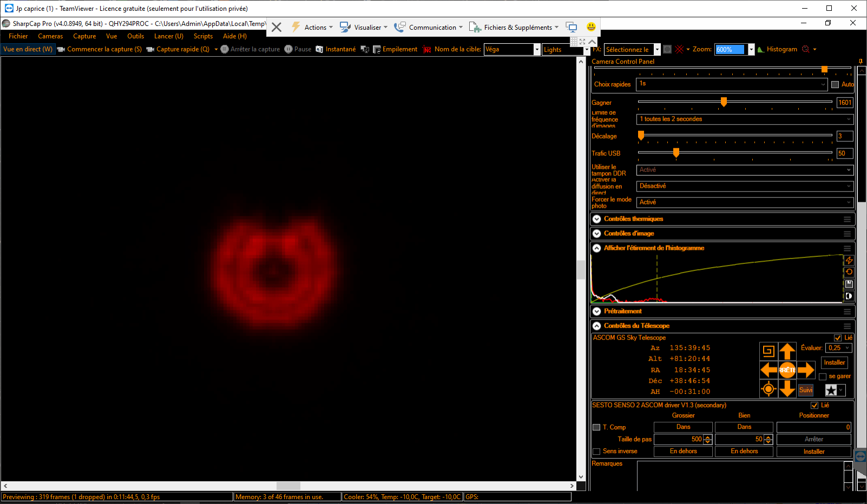867x504 pixels.
Task: Open Forcer le mode photo dropdown
Action: [x=745, y=202]
